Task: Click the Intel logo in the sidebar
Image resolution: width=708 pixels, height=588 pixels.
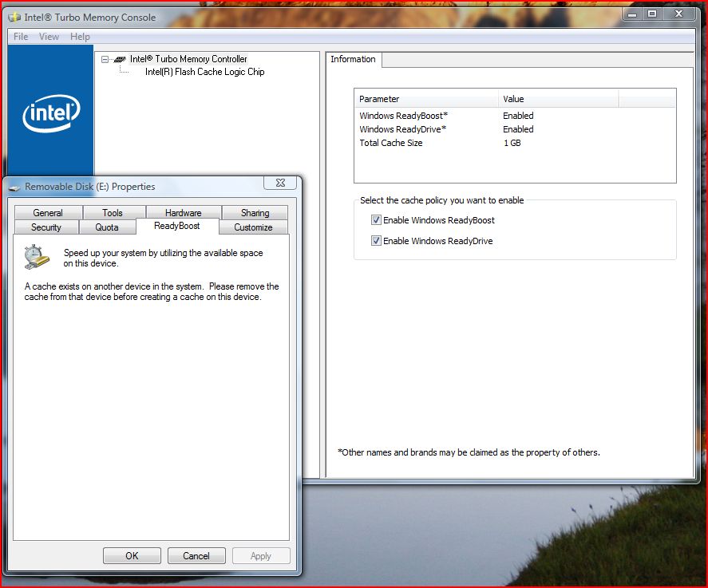Action: (x=51, y=113)
